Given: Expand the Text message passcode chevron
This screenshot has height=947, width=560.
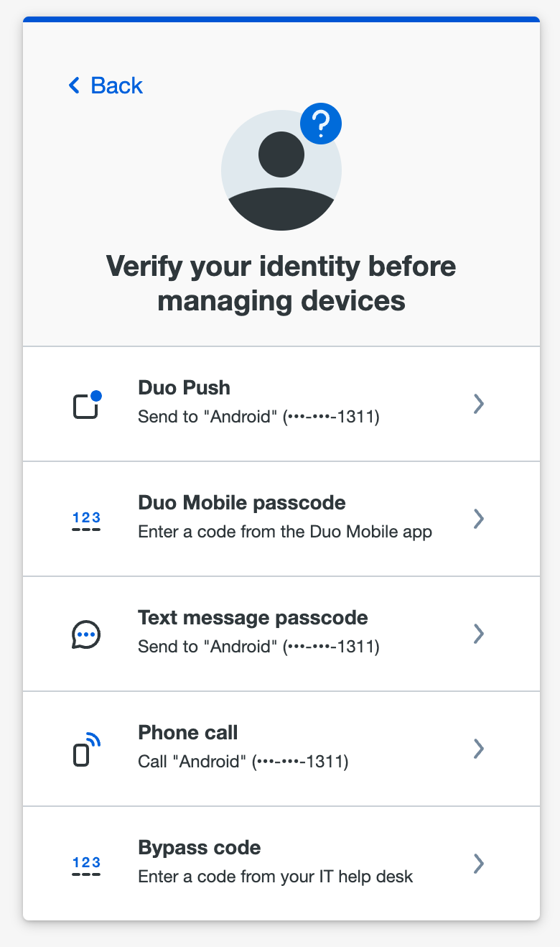Looking at the screenshot, I should (x=479, y=634).
